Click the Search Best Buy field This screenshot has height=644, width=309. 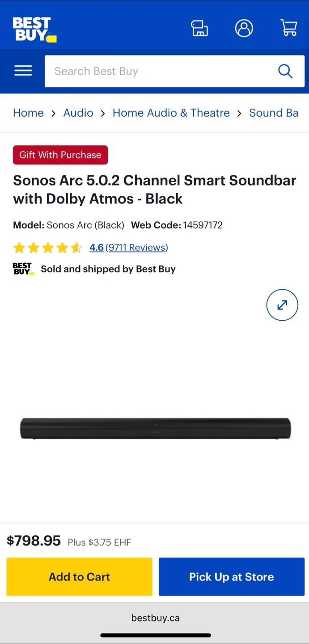[174, 71]
